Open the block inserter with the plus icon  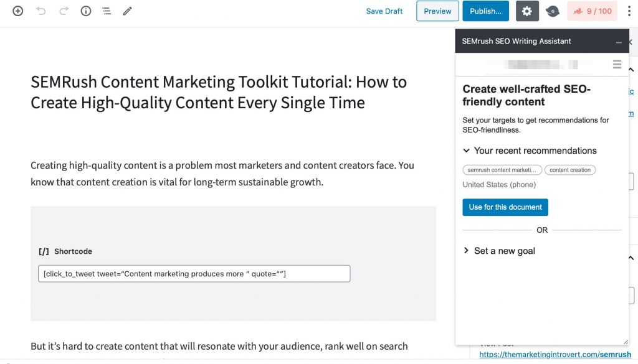click(17, 11)
